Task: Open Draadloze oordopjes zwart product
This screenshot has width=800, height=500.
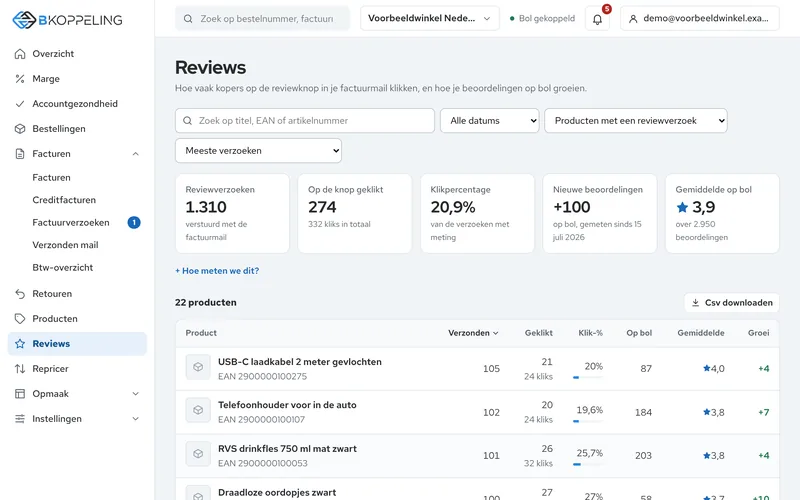Action: (277, 492)
